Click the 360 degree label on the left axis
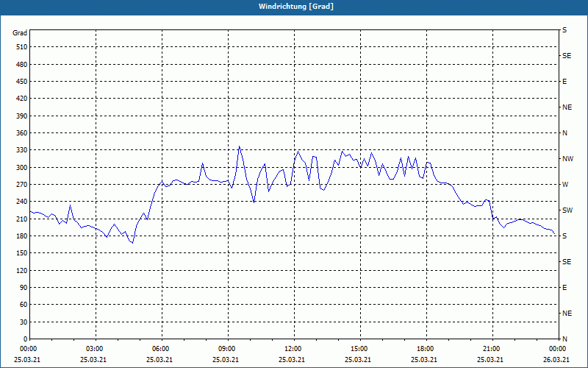This screenshot has height=368, width=588. (x=22, y=133)
